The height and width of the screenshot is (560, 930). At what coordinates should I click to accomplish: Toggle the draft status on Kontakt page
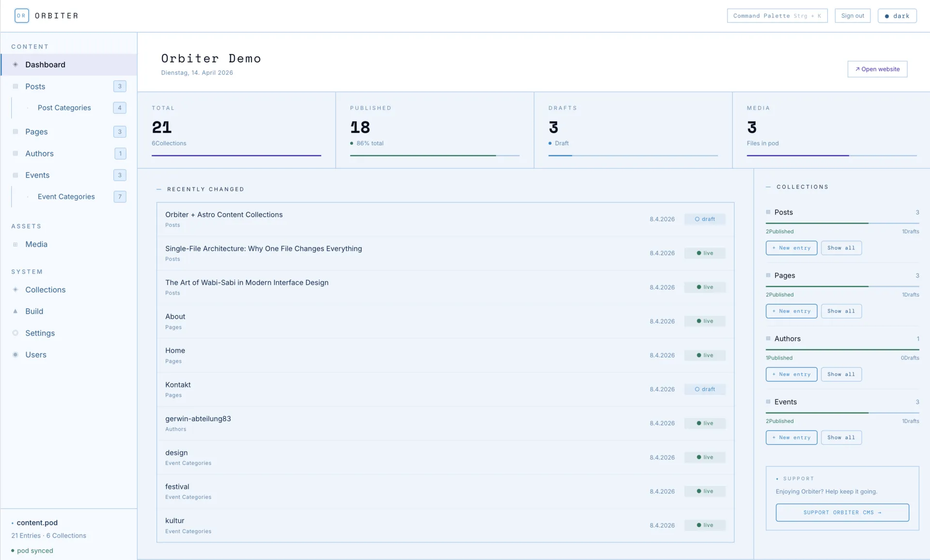click(x=705, y=389)
